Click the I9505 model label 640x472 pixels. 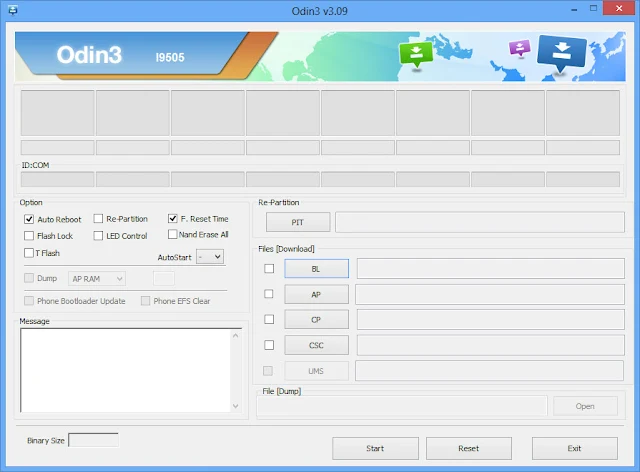point(170,57)
